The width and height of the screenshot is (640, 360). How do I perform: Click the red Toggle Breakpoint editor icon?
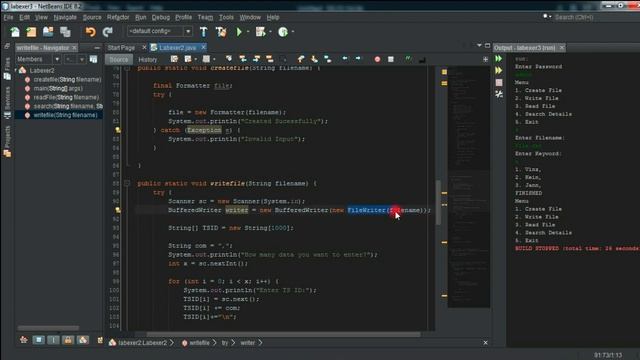pyautogui.click(x=377, y=60)
